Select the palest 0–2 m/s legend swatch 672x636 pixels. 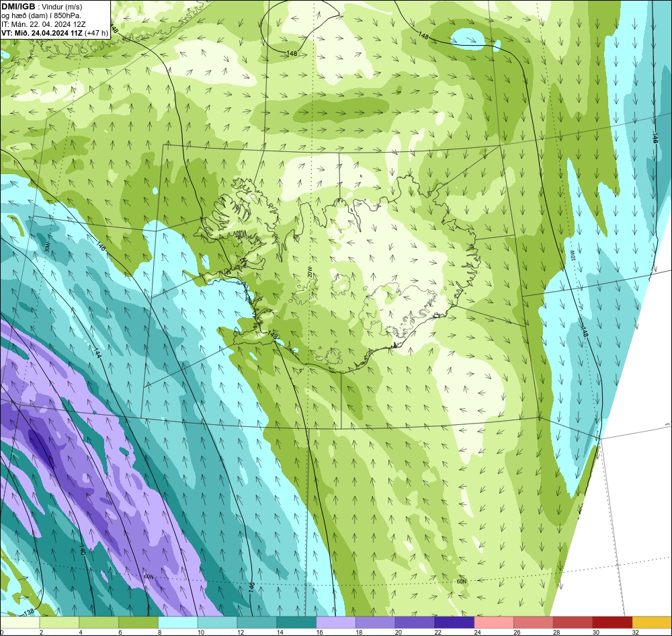19,623
